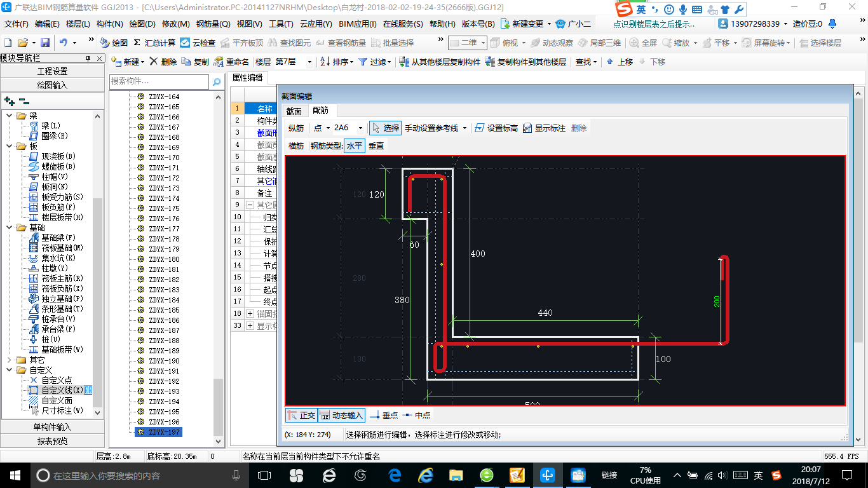This screenshot has height=488, width=868.
Task: Click the 纵筋 longitudinal rebar button
Action: point(296,128)
